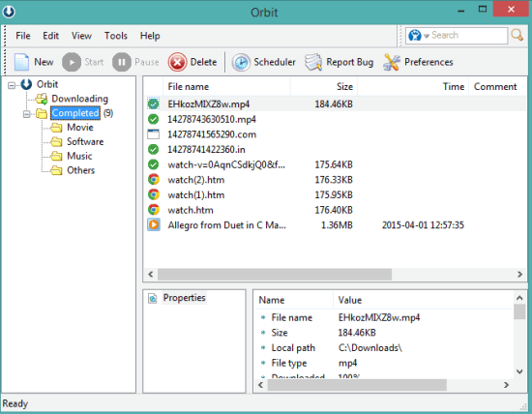The width and height of the screenshot is (532, 414).
Task: Click the Local path value C:\Downloads\
Action: click(370, 348)
